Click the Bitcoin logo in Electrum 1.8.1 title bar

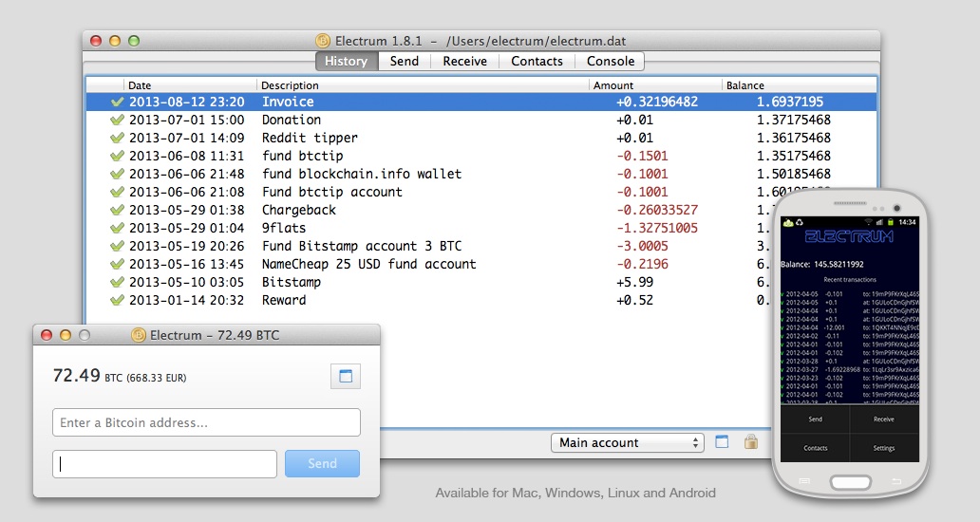click(x=323, y=41)
